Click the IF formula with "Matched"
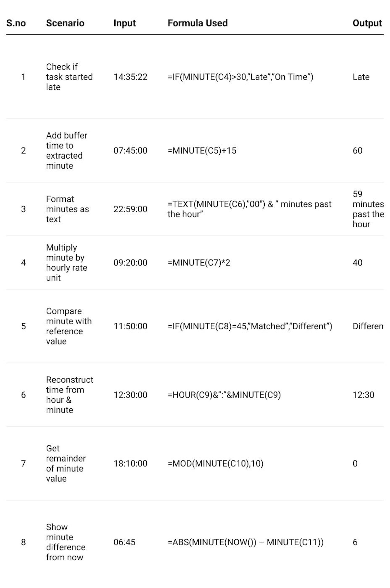Image resolution: width=390 pixels, height=588 pixels. tap(250, 326)
